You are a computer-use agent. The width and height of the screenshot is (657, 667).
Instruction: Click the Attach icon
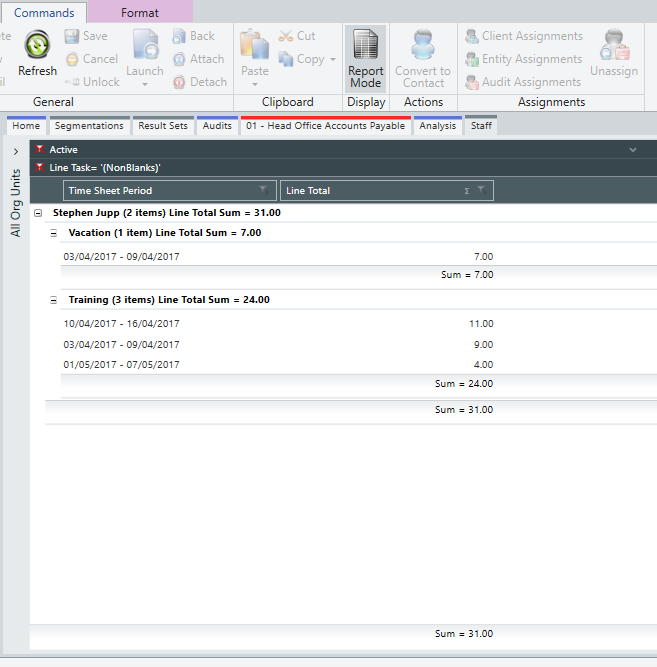[x=180, y=59]
